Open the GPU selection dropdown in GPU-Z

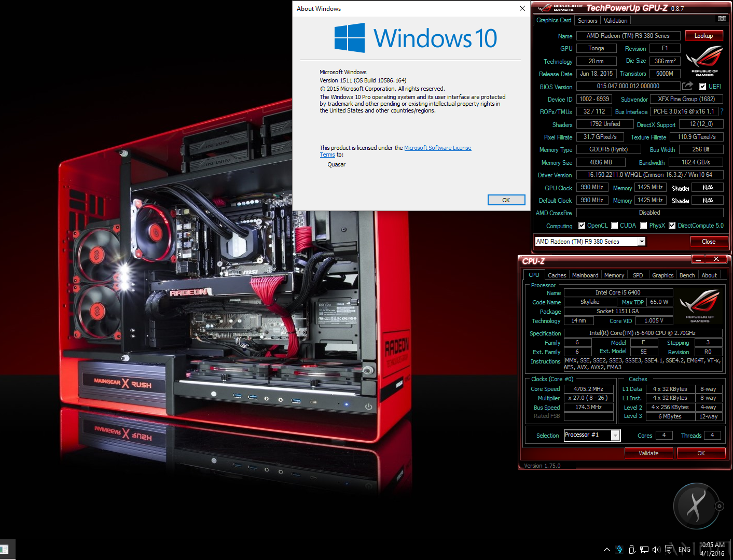[590, 242]
